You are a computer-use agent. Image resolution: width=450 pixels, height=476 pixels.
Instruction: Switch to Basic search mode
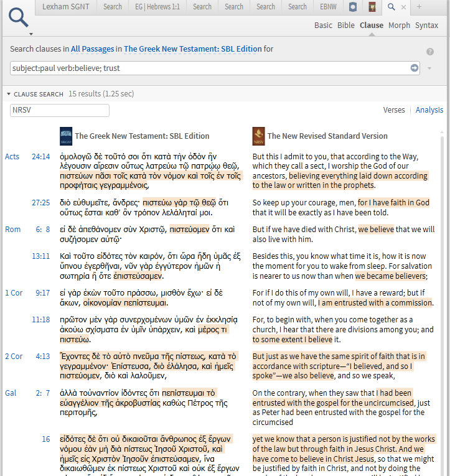point(323,25)
